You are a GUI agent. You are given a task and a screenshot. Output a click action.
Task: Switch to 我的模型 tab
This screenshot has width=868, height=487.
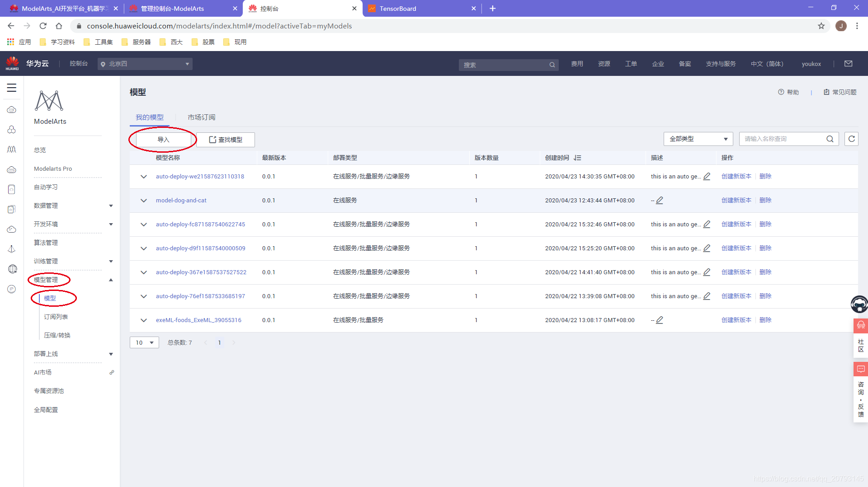150,117
